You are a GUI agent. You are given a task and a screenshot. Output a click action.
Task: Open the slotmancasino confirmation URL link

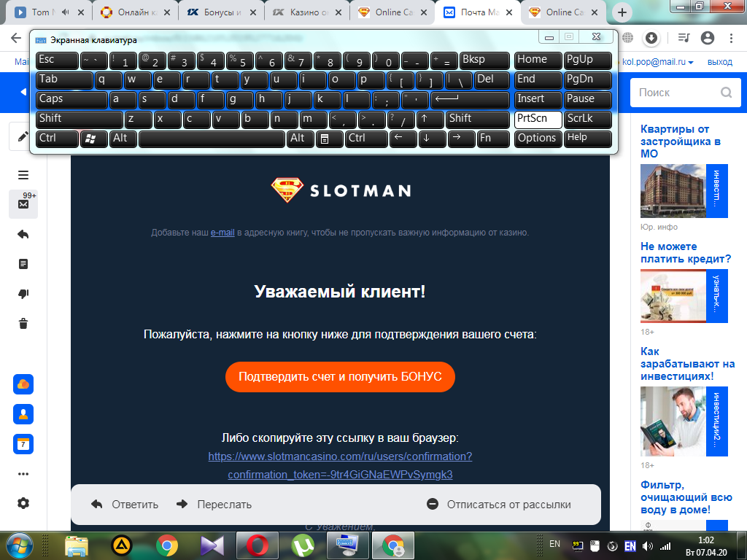click(x=340, y=465)
